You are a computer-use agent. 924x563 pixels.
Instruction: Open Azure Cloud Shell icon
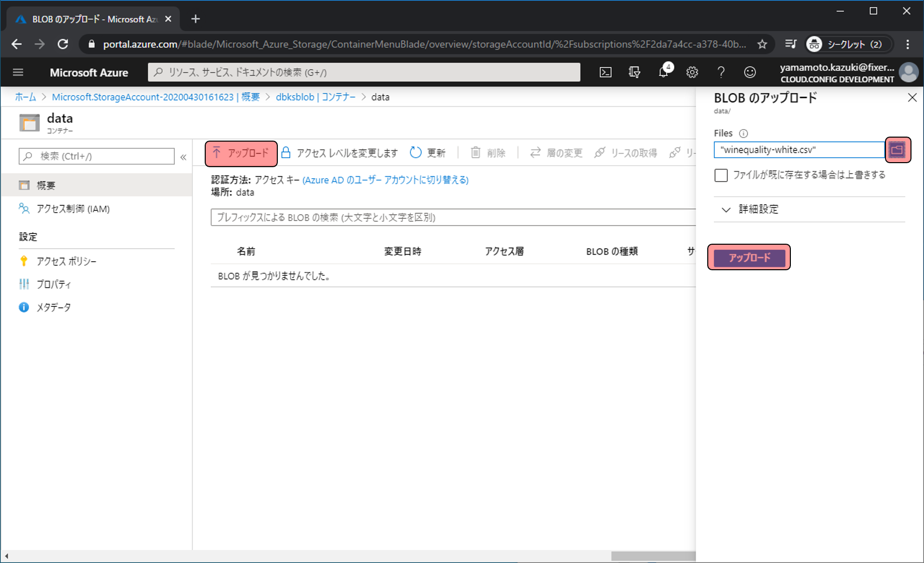pos(605,73)
